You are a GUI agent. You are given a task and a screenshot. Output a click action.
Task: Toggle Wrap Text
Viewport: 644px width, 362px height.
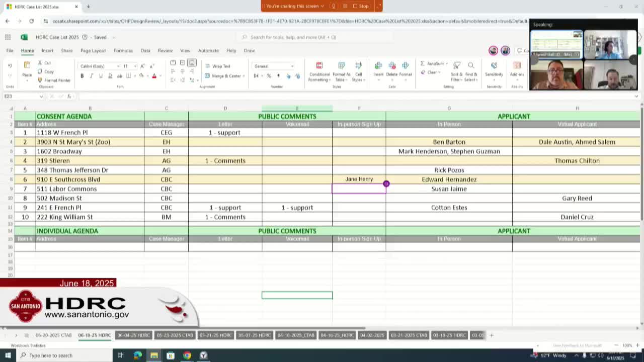click(217, 66)
